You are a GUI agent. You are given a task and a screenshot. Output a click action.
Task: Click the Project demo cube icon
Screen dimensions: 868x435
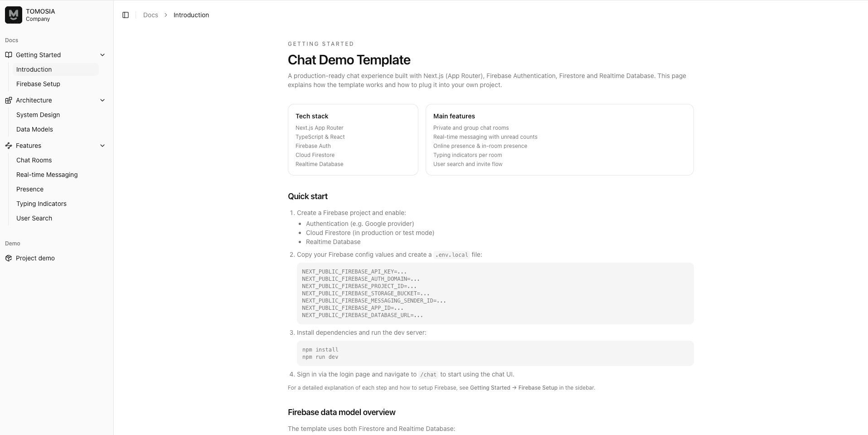(9, 258)
